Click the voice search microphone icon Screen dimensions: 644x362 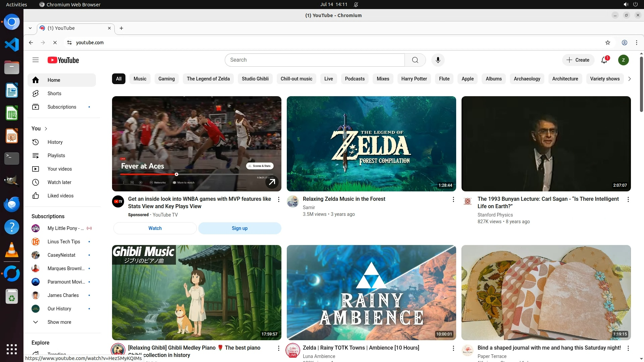[x=438, y=60]
